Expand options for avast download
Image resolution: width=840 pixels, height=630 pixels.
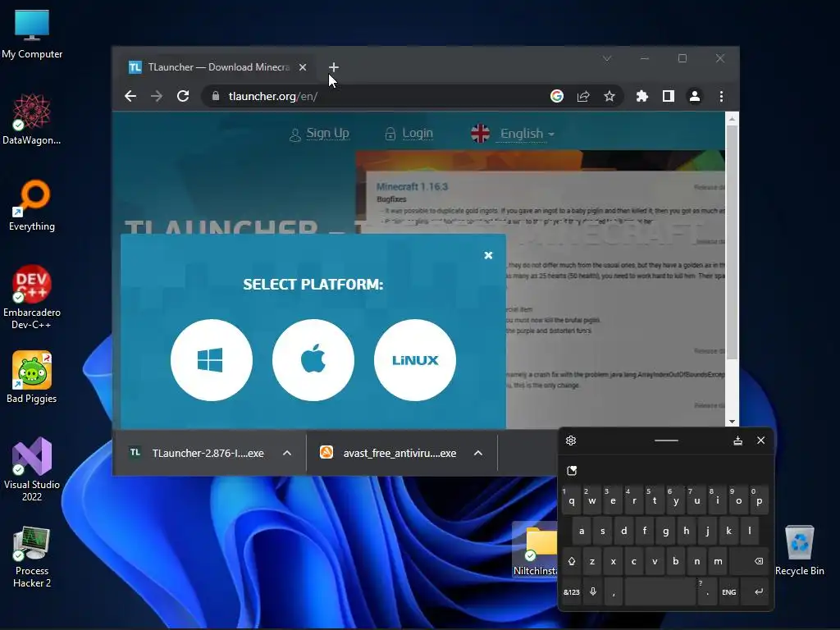pos(478,453)
